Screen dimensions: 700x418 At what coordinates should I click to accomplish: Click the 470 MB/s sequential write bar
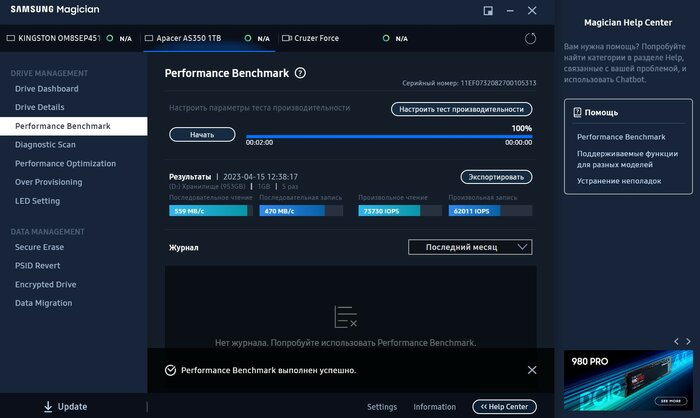(x=301, y=211)
